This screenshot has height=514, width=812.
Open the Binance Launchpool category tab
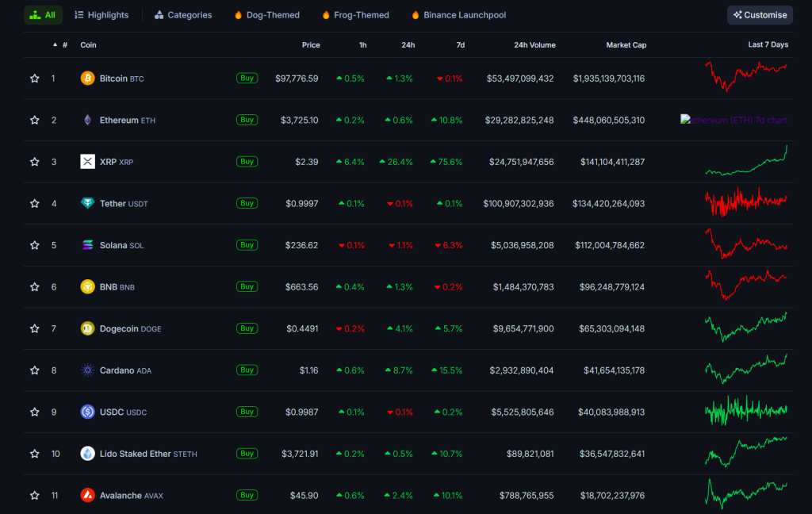tap(458, 15)
